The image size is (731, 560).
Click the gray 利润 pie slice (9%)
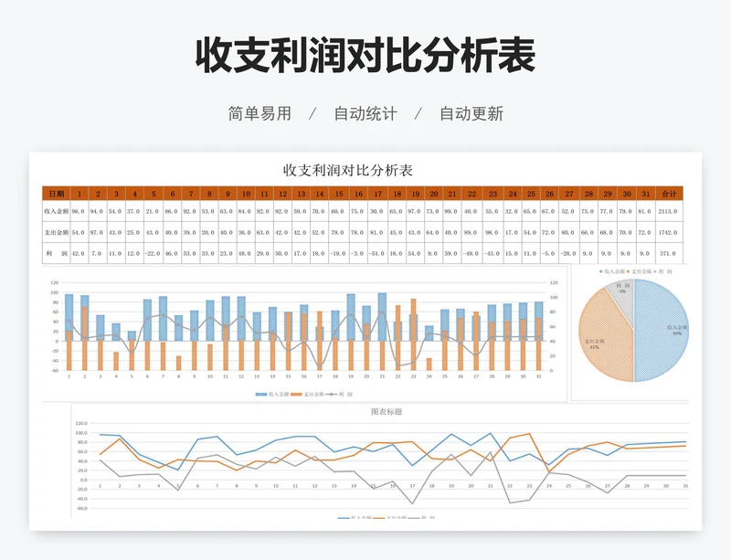coord(622,299)
